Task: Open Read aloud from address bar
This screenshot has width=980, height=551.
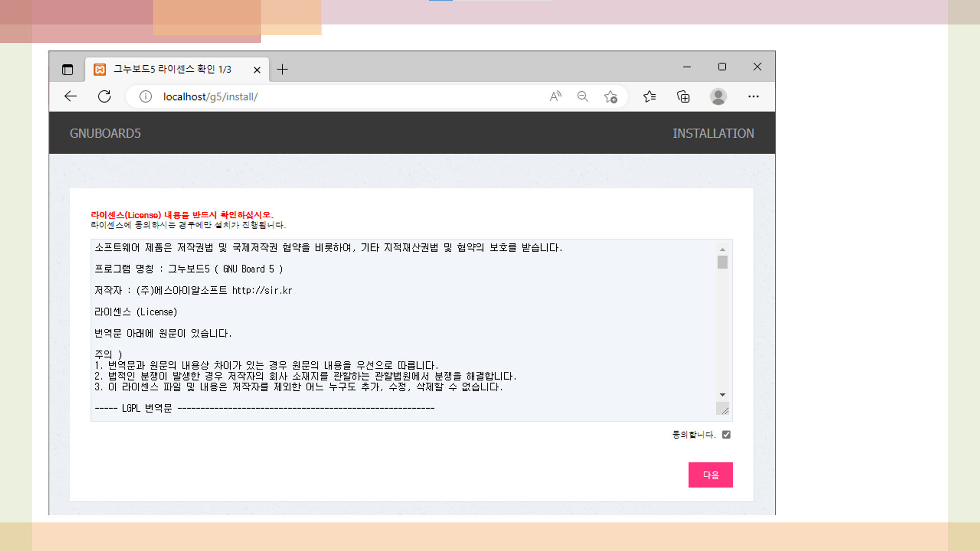Action: point(555,96)
